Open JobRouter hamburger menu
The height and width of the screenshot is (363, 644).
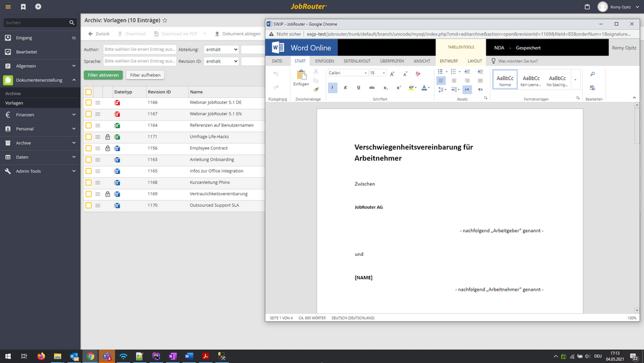[8, 6]
